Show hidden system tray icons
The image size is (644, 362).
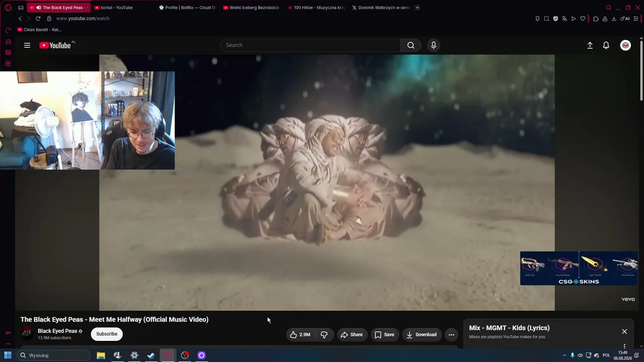pyautogui.click(x=564, y=355)
